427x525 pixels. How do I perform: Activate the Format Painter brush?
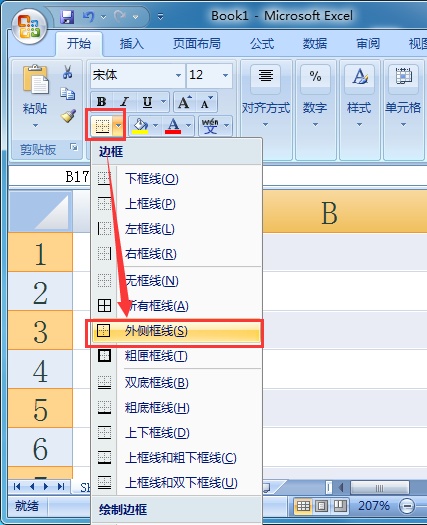click(68, 116)
